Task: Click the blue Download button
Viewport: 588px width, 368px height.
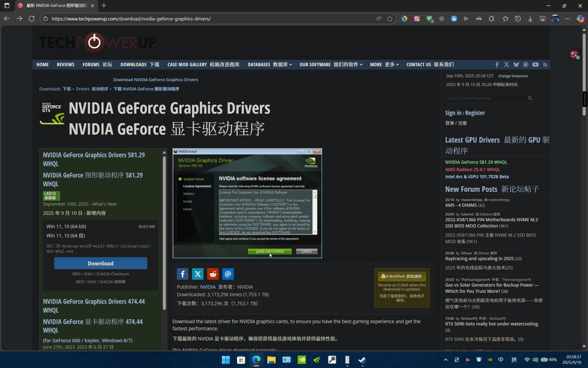Action: tap(101, 263)
